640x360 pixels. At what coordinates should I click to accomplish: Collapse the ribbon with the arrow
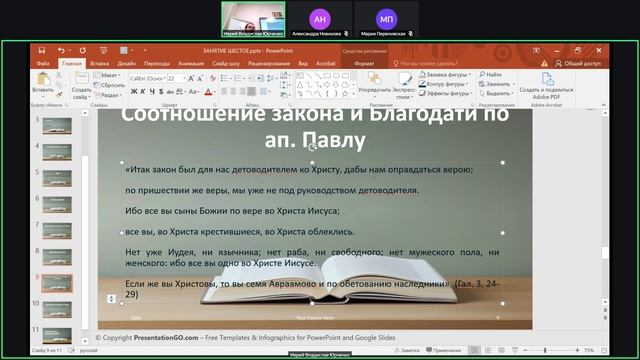coord(604,105)
